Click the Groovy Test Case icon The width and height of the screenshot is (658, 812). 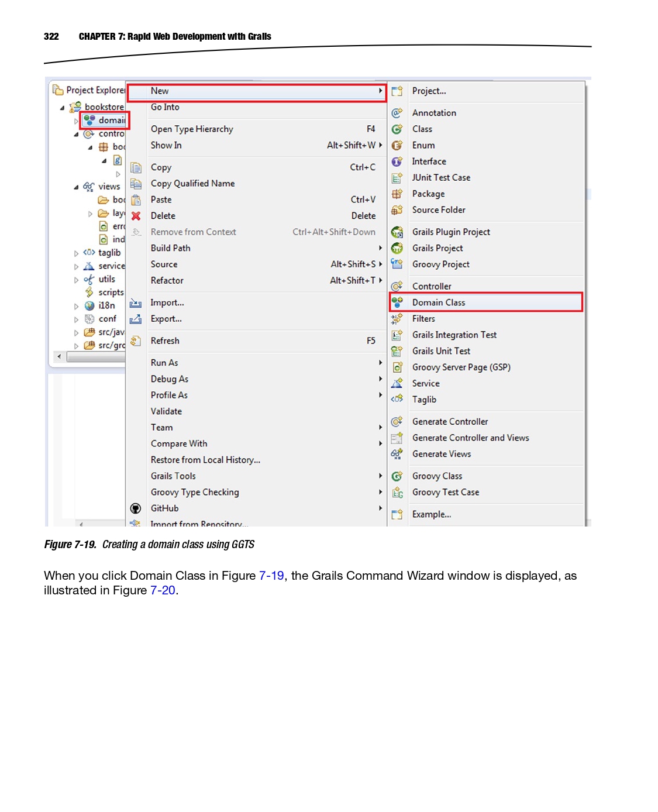tap(397, 493)
